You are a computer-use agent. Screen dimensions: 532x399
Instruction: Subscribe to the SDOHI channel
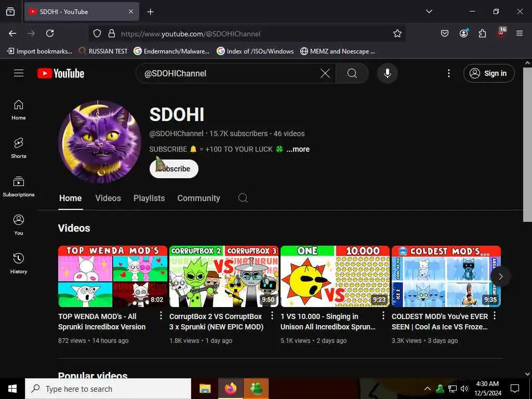(x=174, y=169)
